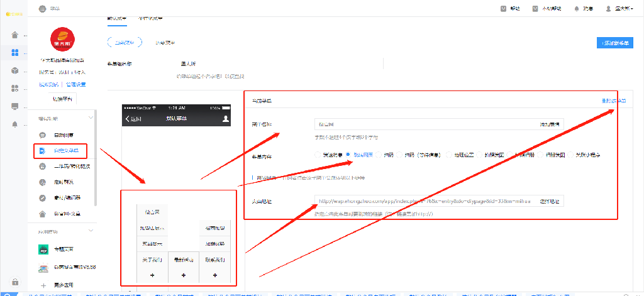Switch to 个性化菜单 tab
The height and width of the screenshot is (296, 644).
[150, 18]
